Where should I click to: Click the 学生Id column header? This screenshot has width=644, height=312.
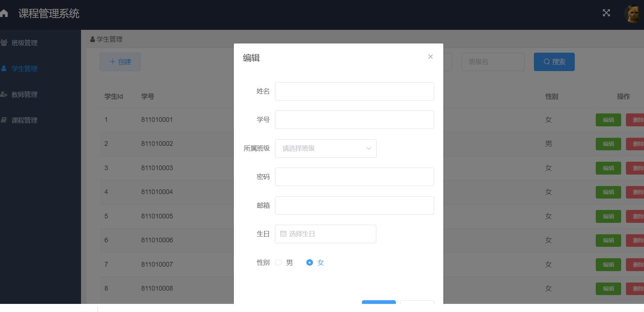113,97
